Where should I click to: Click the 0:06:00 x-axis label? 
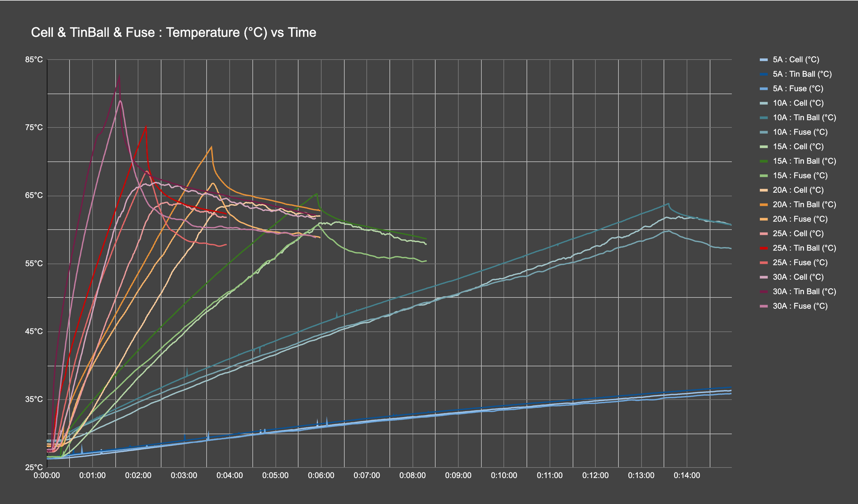coord(321,476)
